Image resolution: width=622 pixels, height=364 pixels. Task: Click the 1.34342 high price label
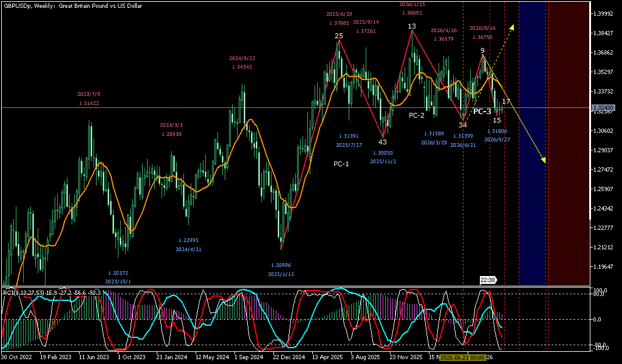tap(242, 67)
